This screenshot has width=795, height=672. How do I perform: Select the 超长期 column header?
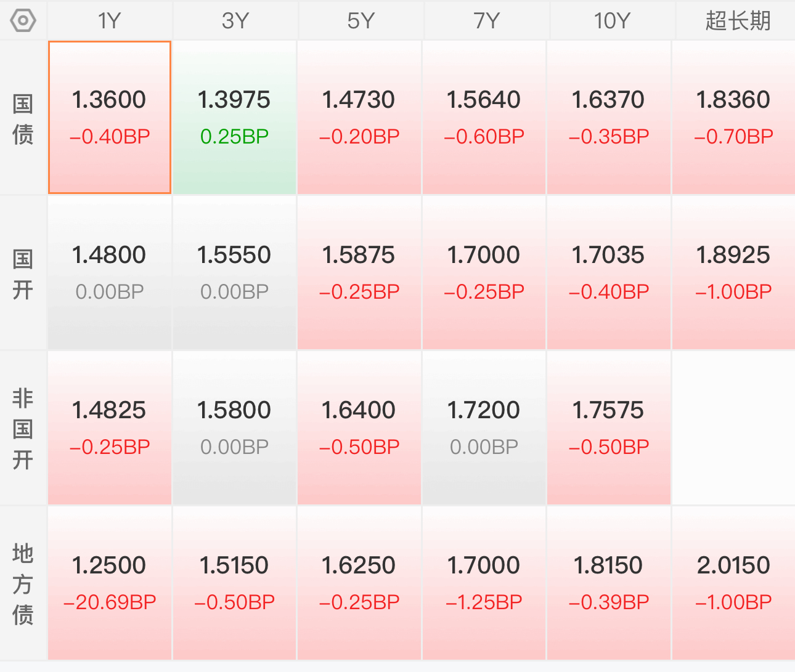(x=736, y=21)
